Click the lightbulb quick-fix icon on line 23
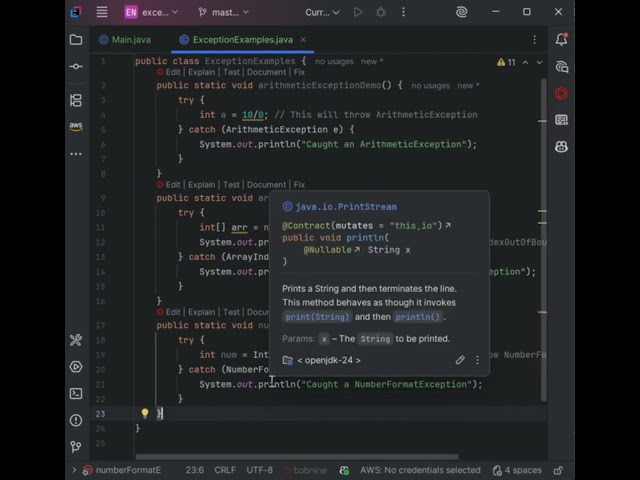 [x=145, y=413]
